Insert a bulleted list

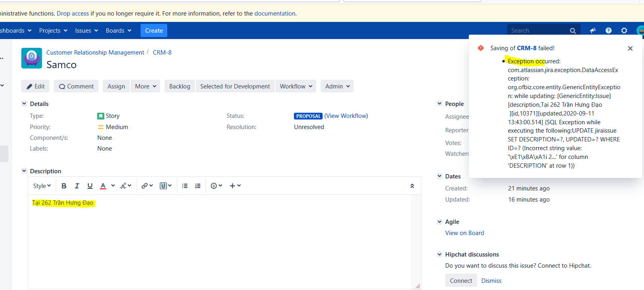(185, 186)
